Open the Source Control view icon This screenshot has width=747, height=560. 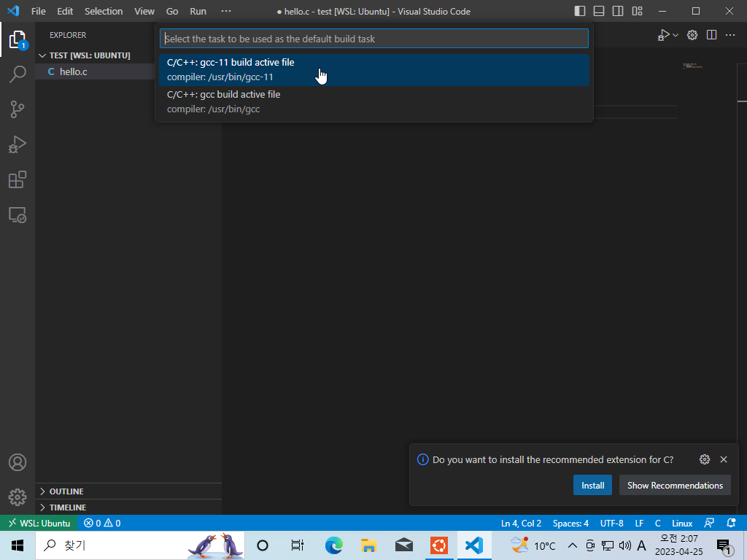[x=18, y=109]
